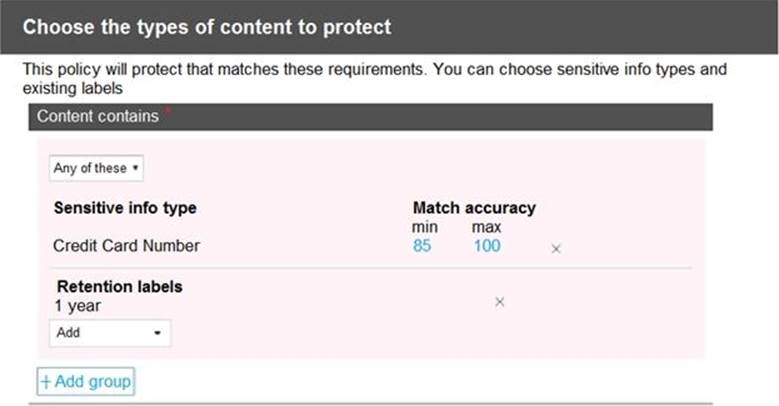The height and width of the screenshot is (406, 779).
Task: Click the Add group button
Action: click(85, 382)
